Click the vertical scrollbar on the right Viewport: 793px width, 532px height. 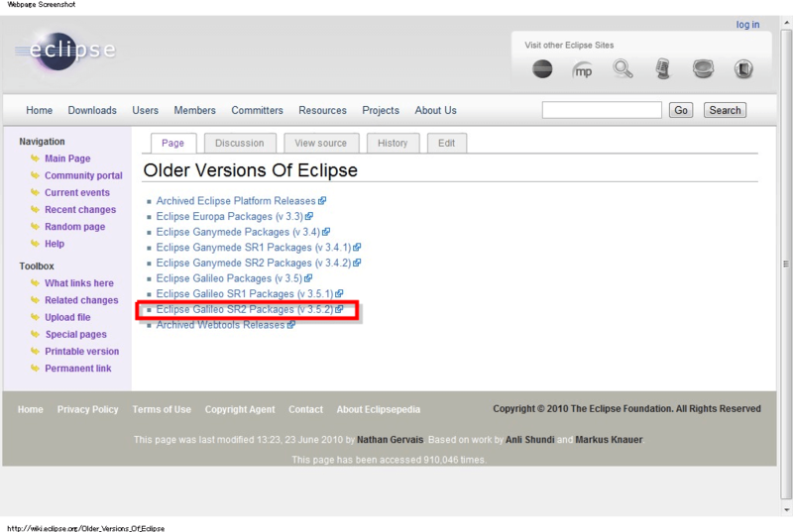tap(786, 263)
